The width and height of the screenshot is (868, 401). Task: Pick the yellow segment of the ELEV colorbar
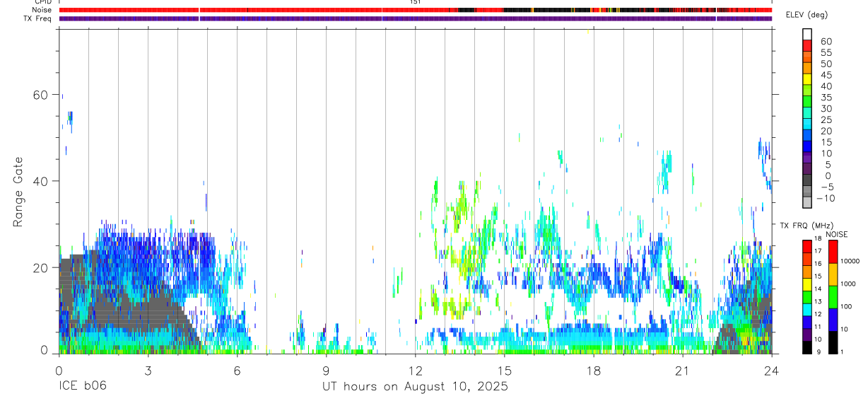pyautogui.click(x=807, y=79)
